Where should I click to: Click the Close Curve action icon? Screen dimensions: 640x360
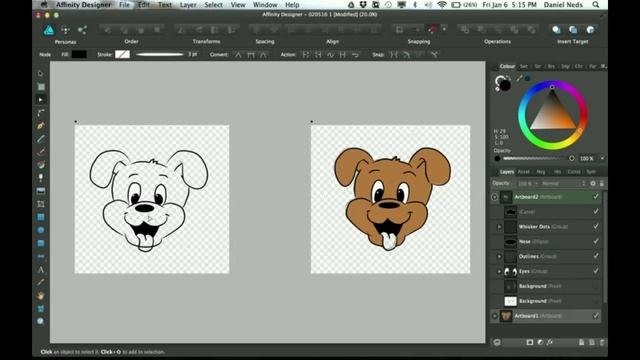click(x=318, y=55)
